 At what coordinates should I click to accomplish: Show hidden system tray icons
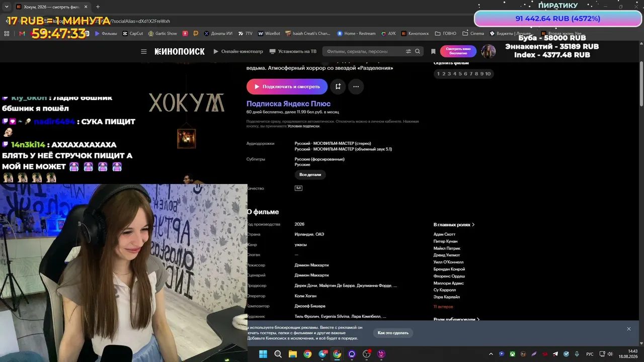tap(491, 354)
